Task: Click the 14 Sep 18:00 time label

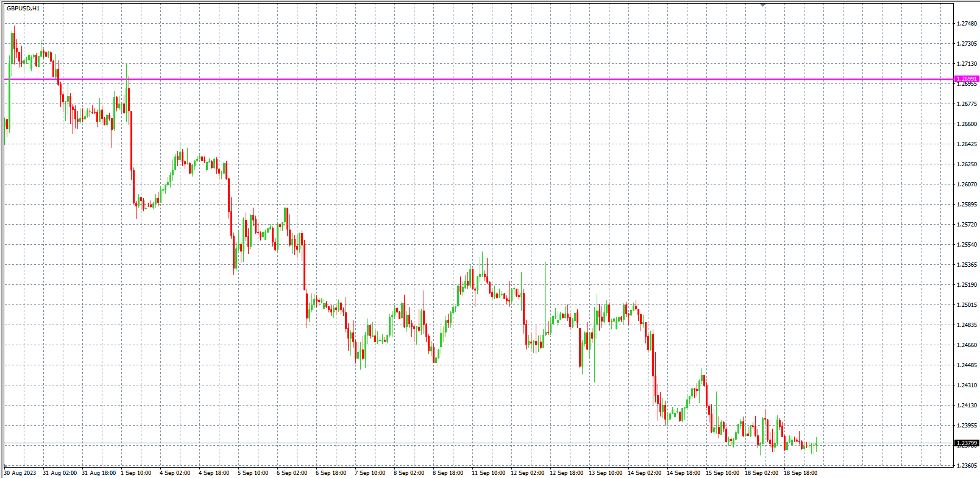Action: click(x=683, y=473)
